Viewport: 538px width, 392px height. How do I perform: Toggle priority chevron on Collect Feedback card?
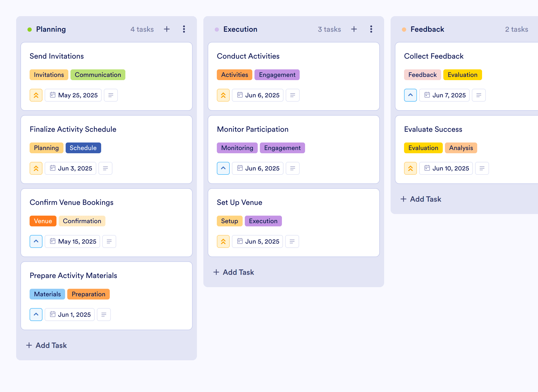(410, 95)
